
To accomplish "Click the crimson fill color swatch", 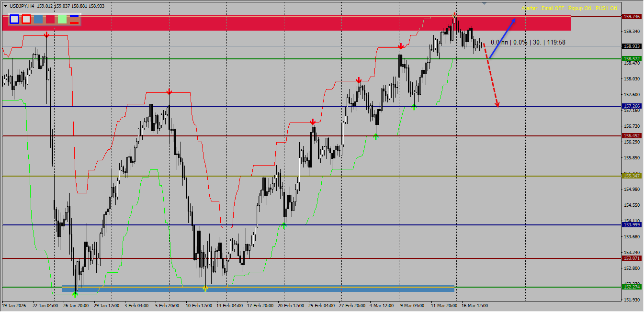I will pos(50,20).
